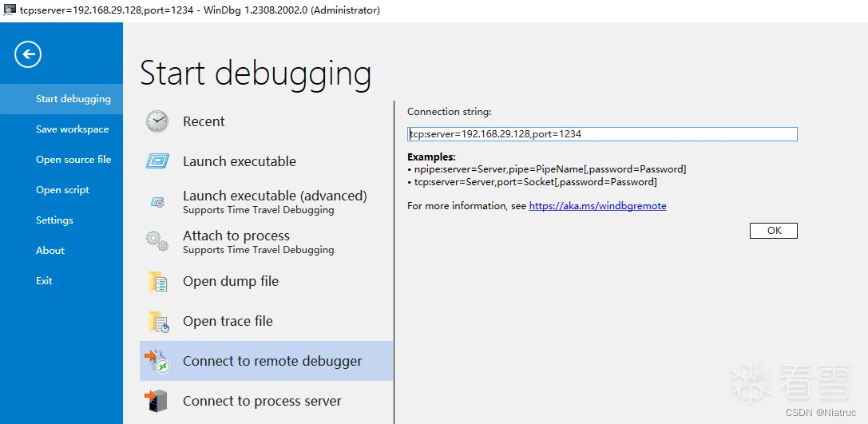Click the Launch executable window icon

coord(157,161)
